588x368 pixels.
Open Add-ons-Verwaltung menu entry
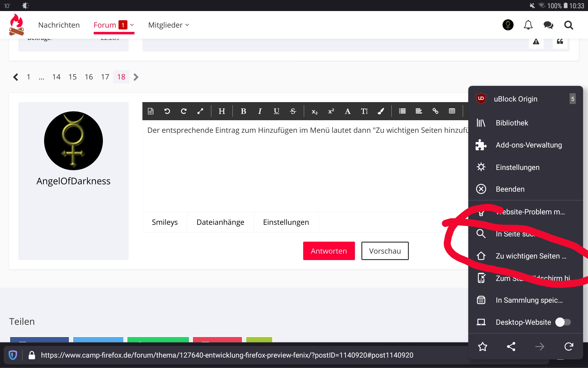pyautogui.click(x=529, y=145)
